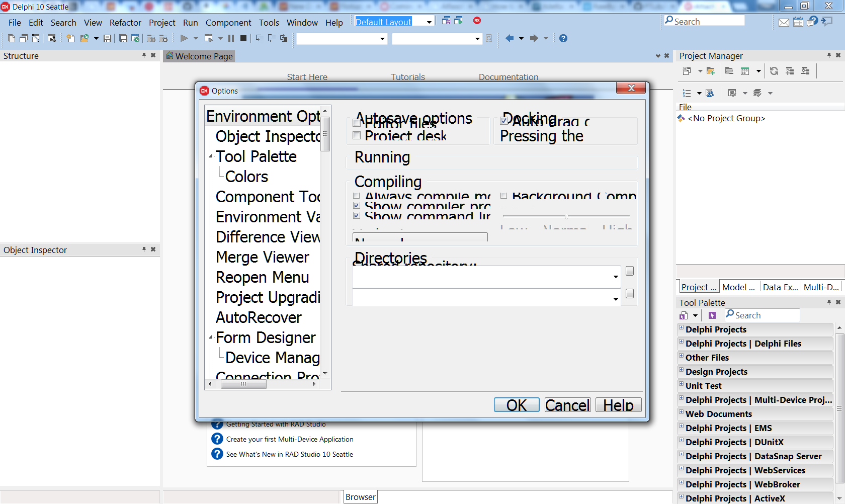Viewport: 845px width, 504px height.
Task: Uncheck the Auto drag docking checkbox
Action: coord(504,121)
